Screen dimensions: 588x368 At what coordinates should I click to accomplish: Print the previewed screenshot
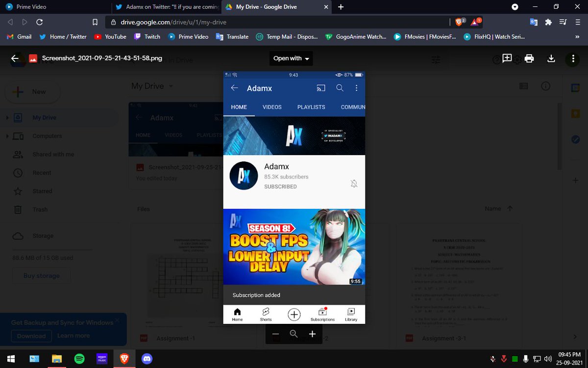tap(529, 58)
